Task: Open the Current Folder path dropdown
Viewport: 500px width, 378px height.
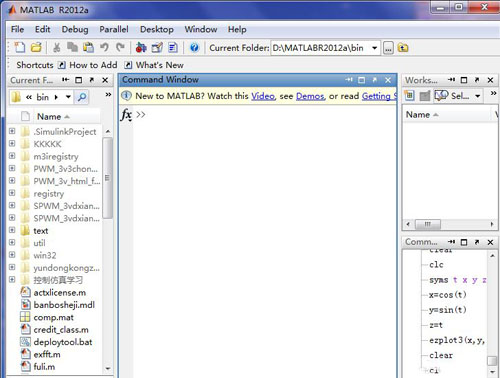Action: [375, 48]
